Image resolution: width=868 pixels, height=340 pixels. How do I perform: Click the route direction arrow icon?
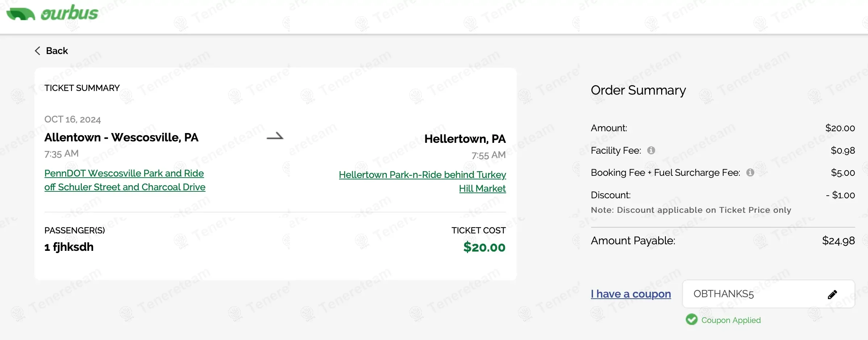coord(275,137)
